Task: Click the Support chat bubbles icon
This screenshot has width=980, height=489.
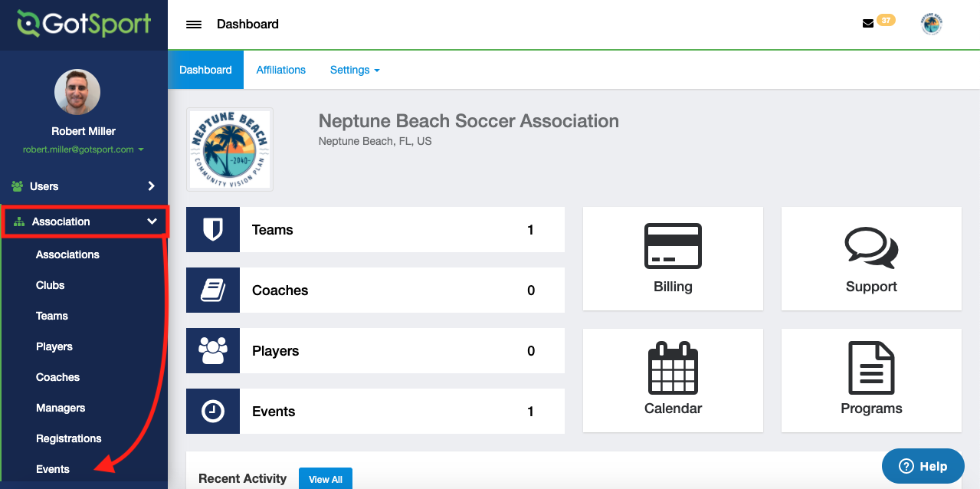Action: point(871,247)
